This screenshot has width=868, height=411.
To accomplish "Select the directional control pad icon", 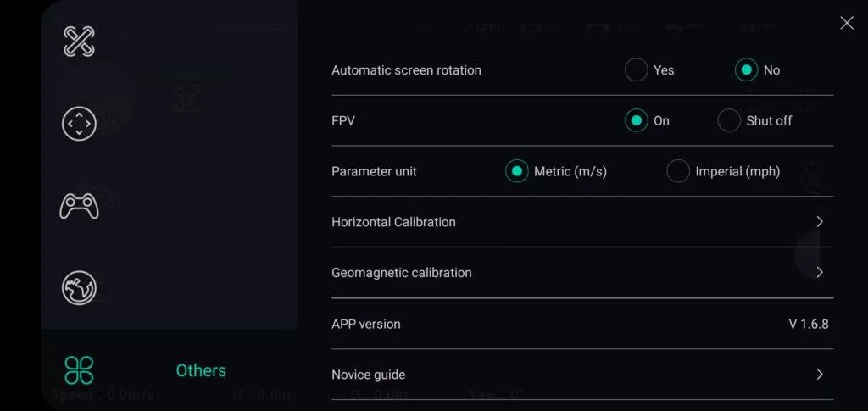I will coord(79,124).
